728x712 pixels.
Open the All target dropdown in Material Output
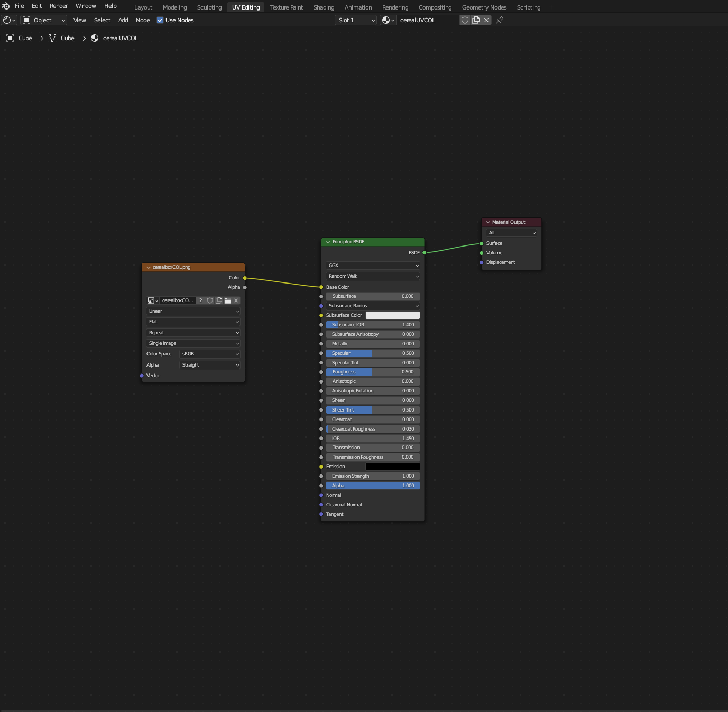point(511,233)
